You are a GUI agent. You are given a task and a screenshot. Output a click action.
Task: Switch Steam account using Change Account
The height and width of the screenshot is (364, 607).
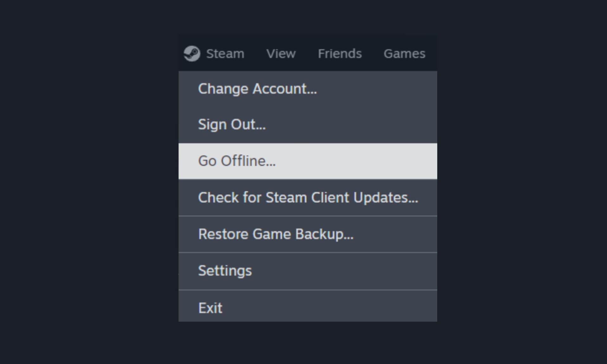point(308,89)
